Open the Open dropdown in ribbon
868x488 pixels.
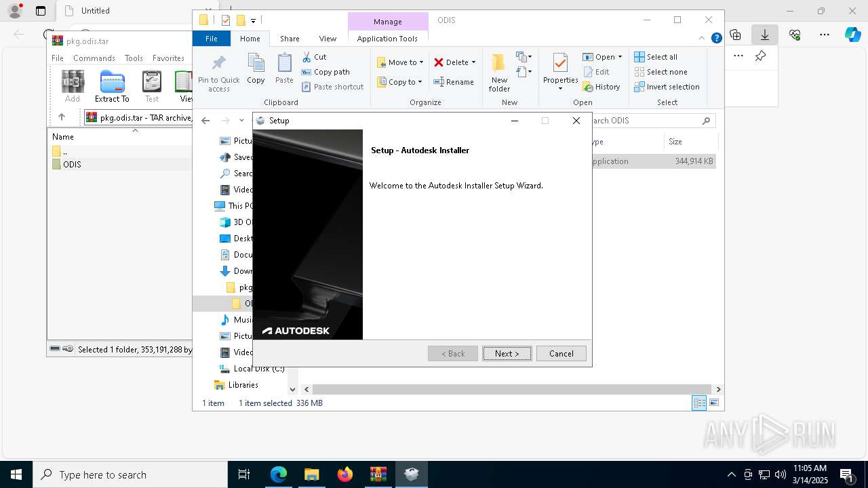tap(602, 57)
